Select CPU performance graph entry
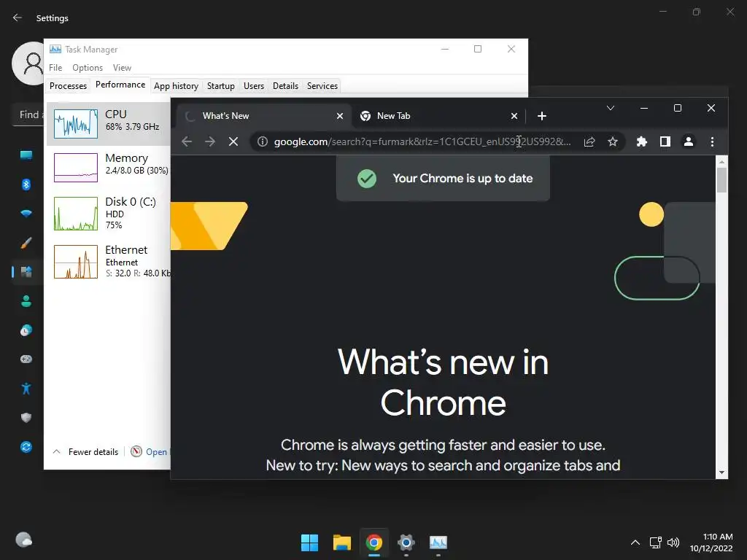This screenshot has height=560, width=747. click(x=109, y=123)
